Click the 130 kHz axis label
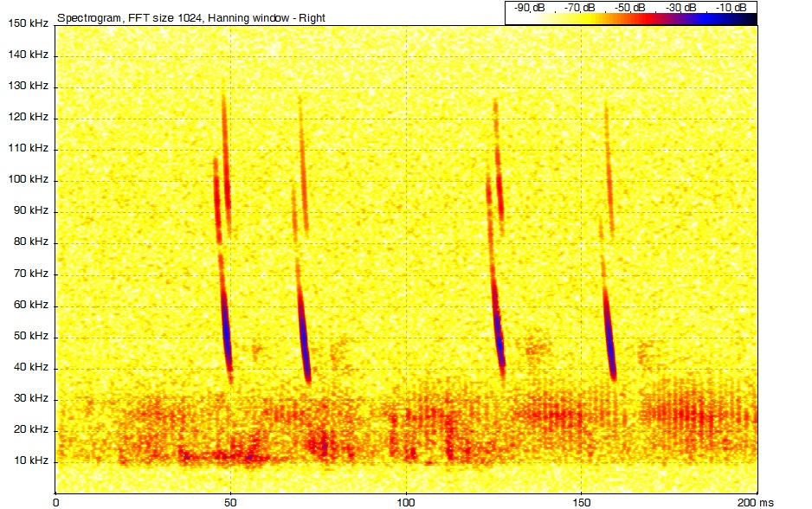The image size is (812, 509). 28,86
